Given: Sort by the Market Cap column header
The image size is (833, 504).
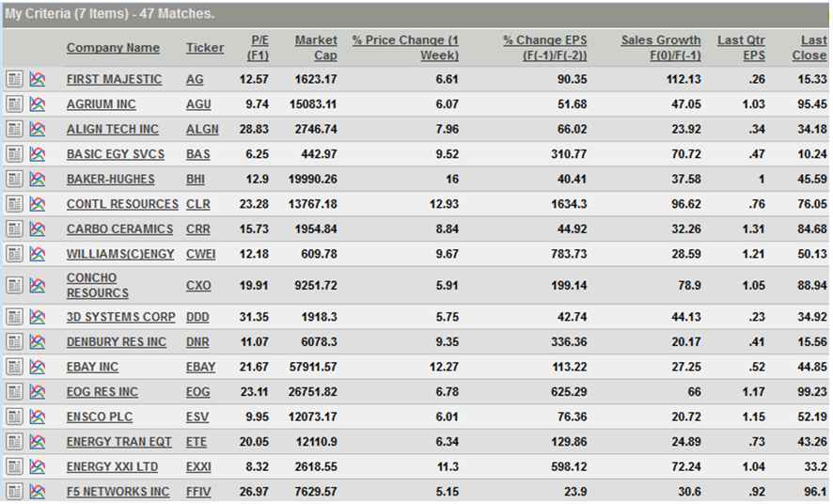Looking at the screenshot, I should coord(316,48).
